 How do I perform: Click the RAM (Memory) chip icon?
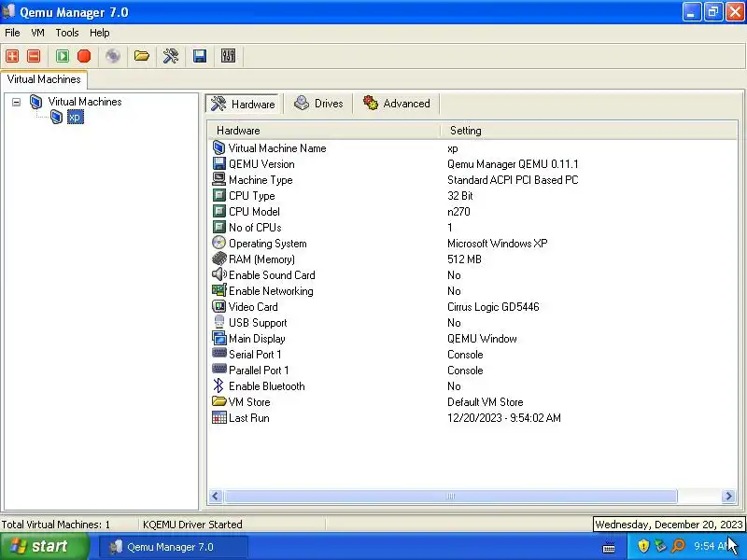point(219,259)
